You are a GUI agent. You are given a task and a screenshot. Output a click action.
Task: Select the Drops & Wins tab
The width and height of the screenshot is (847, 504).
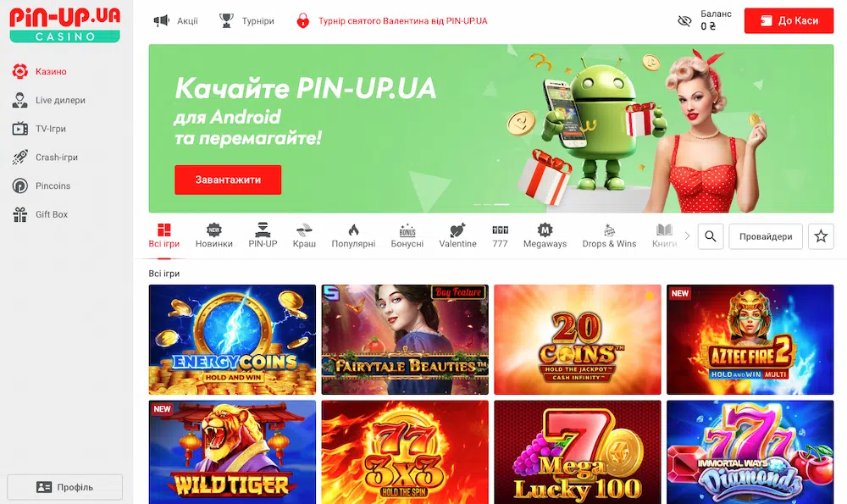(x=609, y=235)
